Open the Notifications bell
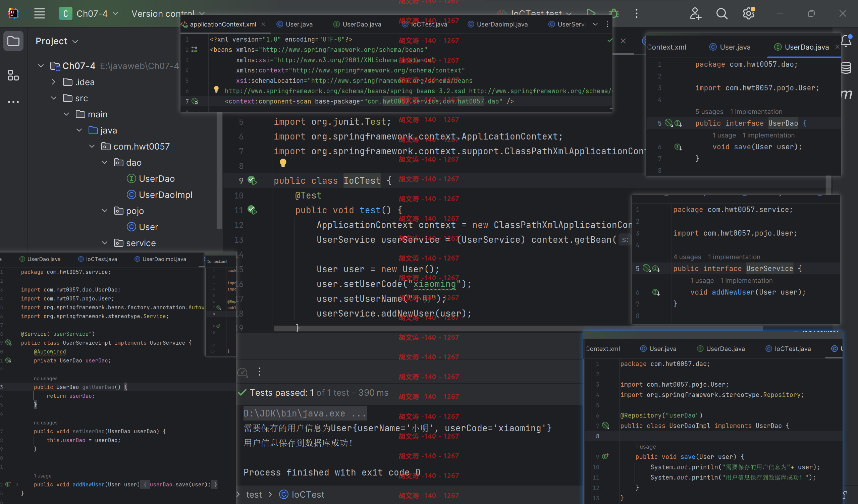This screenshot has height=504, width=858. click(847, 41)
